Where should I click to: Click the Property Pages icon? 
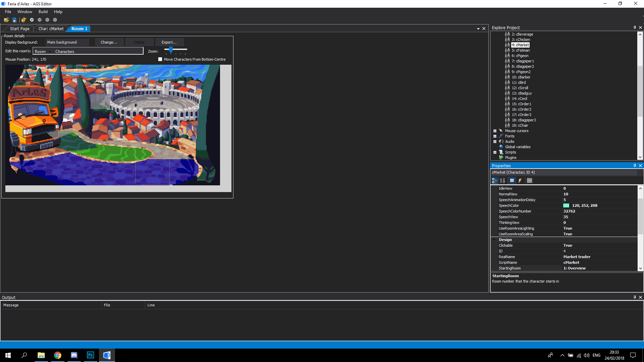(530, 181)
